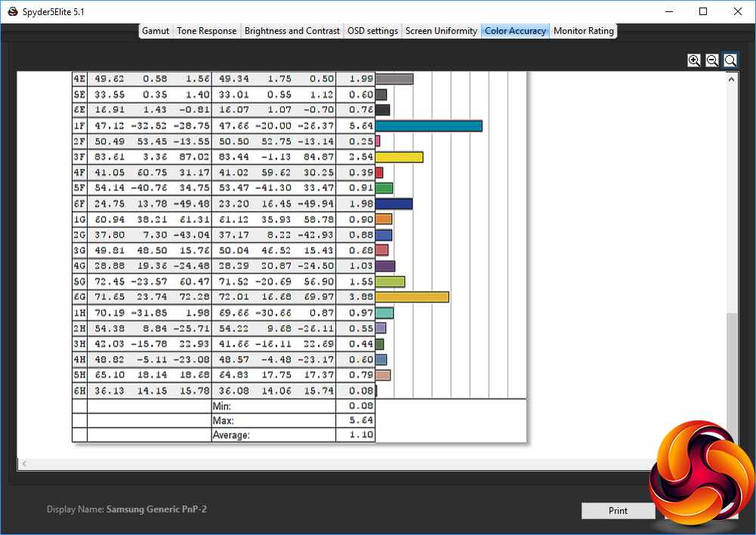Click left arrow of horizontal scrollbar
756x535 pixels.
[23, 463]
